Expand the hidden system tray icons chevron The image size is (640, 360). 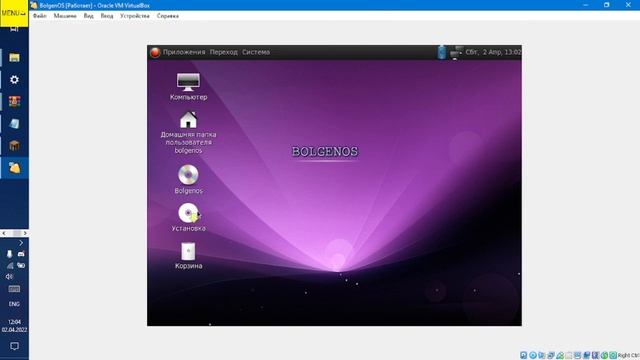click(x=21, y=243)
